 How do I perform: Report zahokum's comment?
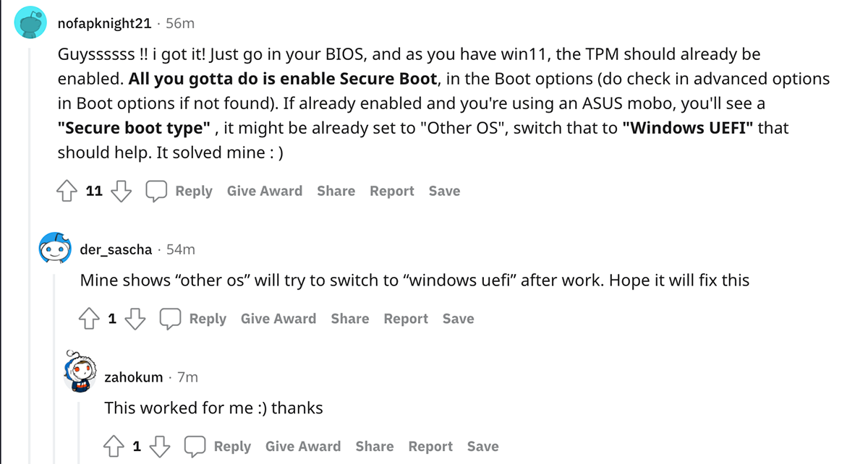tap(430, 447)
